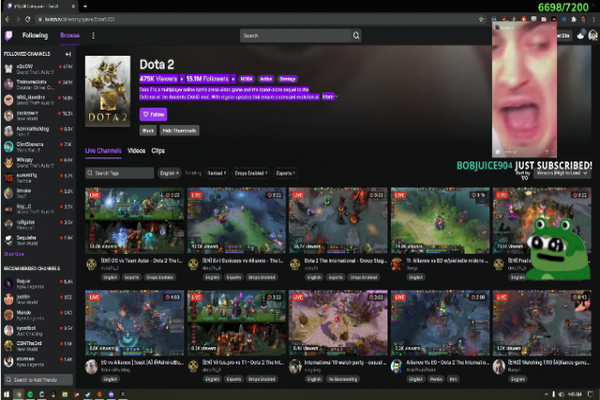The image size is (600, 400).
Task: Open a new browser tab
Action: point(85,6)
